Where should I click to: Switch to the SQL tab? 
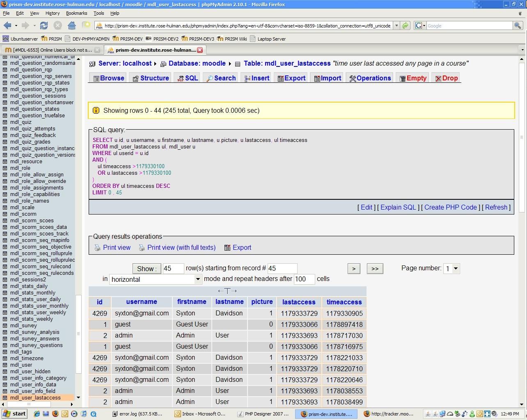188,78
